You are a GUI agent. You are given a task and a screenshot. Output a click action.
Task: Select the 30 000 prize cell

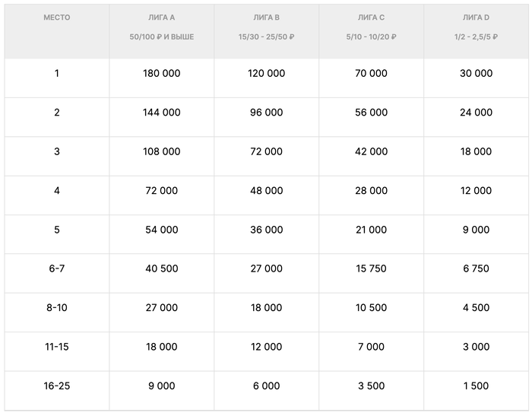coord(477,74)
